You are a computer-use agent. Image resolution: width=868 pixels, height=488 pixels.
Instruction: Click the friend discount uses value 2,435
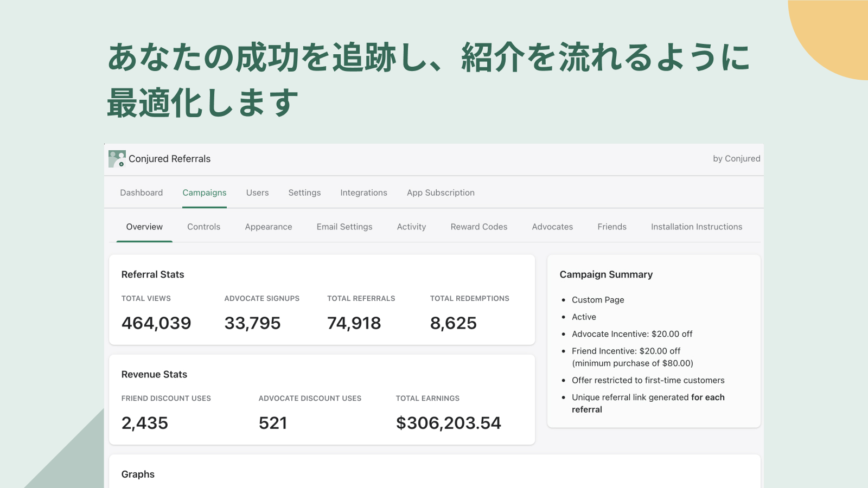tap(145, 423)
